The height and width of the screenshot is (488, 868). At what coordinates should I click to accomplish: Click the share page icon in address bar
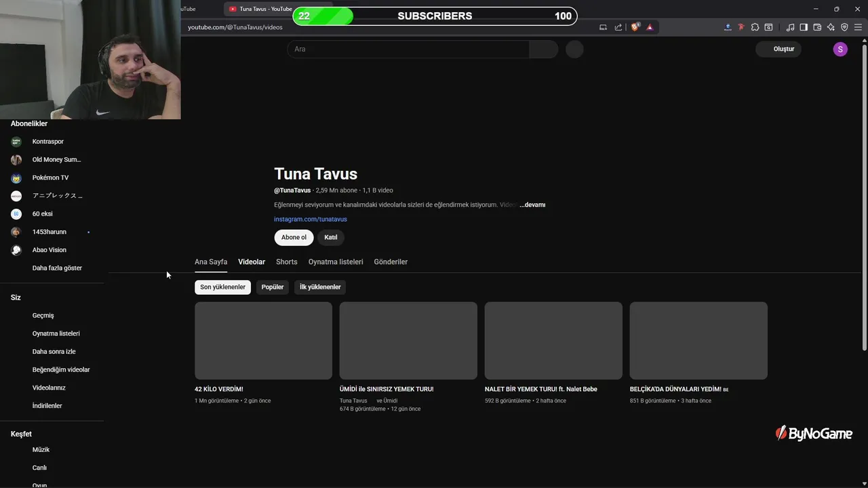(x=618, y=27)
